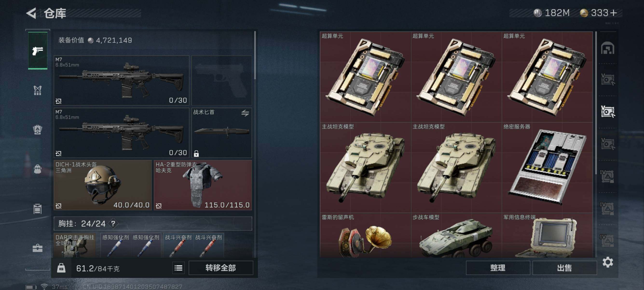
Task: Open the toolbox briefcase sidebar category
Action: [37, 248]
